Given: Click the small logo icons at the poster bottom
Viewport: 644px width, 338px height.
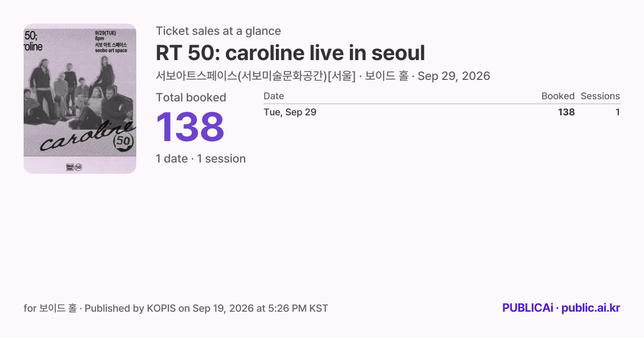Looking at the screenshot, I should tap(74, 167).
